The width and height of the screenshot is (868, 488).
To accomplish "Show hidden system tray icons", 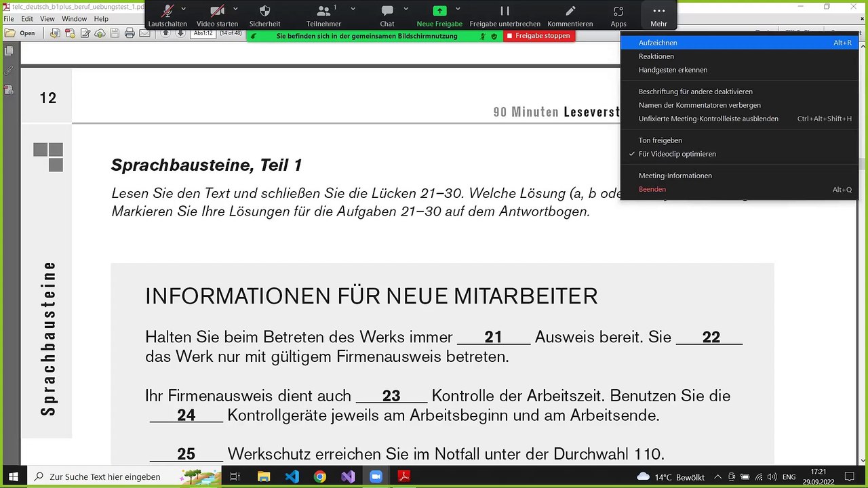I will click(719, 477).
